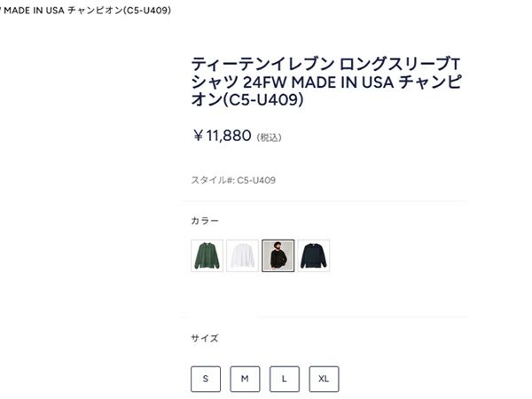Click the (税込) tax-included label
Image resolution: width=532 pixels, height=399 pixels.
(269, 137)
